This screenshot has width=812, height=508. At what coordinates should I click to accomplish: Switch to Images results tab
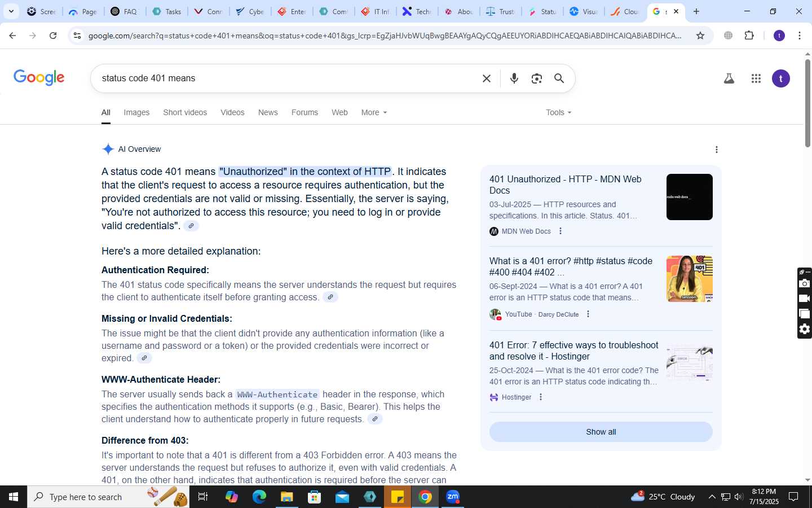(136, 112)
